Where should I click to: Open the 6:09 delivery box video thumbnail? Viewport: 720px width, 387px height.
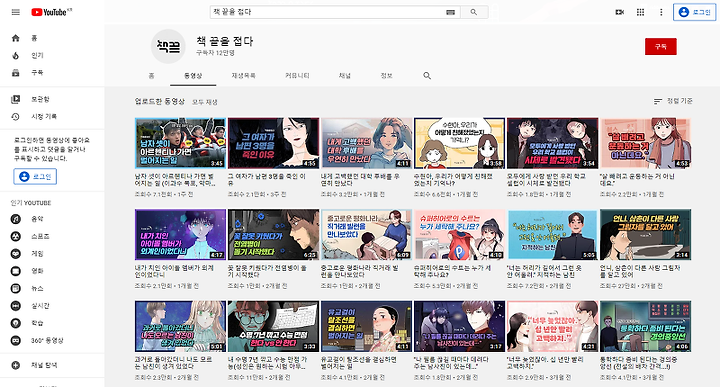[366, 235]
